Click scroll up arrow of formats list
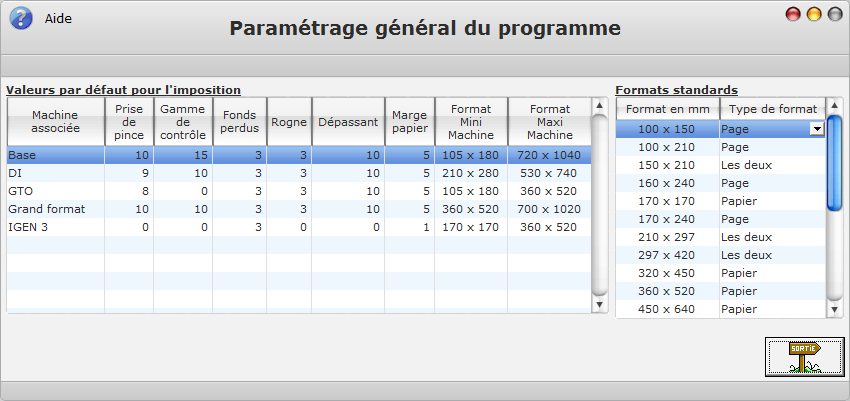 point(835,106)
